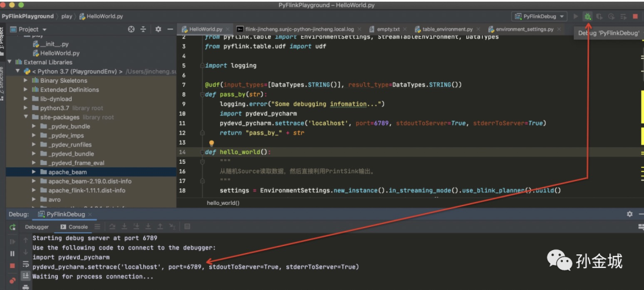Collapse the site-packages folder
The height and width of the screenshot is (290, 644).
point(26,117)
